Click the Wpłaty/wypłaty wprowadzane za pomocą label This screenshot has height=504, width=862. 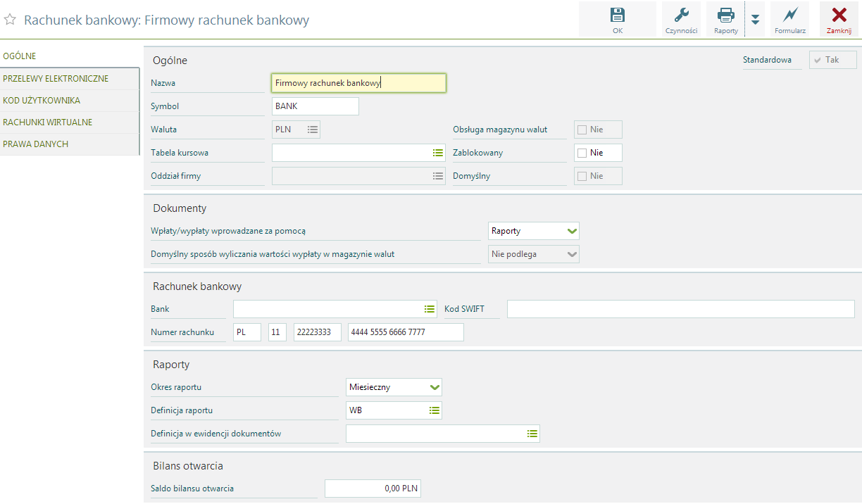pyautogui.click(x=228, y=231)
